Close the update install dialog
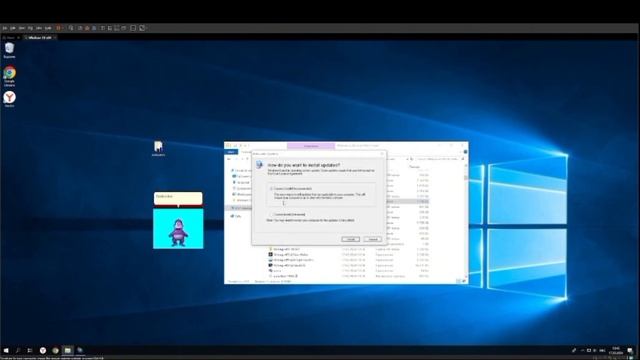This screenshot has height=360, width=640. point(382,154)
